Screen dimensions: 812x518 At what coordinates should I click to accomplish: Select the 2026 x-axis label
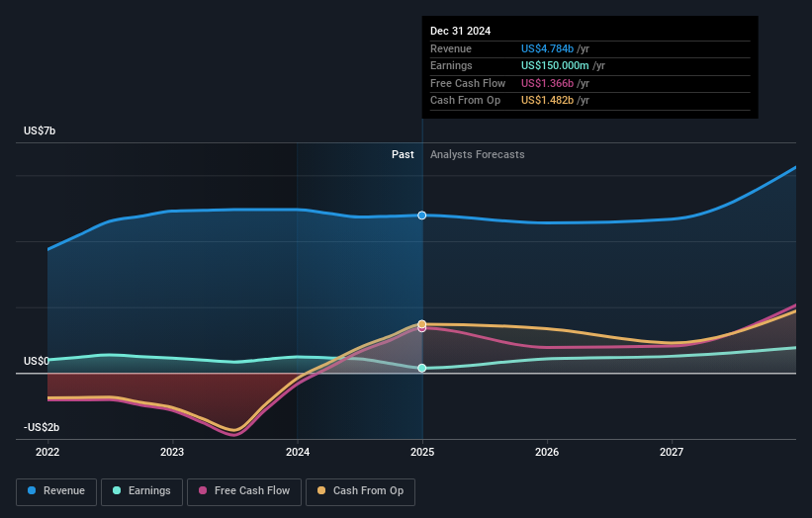pos(547,452)
